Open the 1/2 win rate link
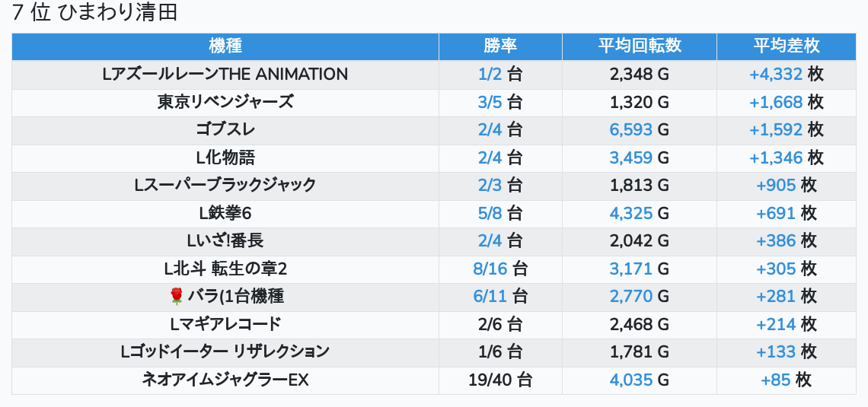 click(x=490, y=75)
